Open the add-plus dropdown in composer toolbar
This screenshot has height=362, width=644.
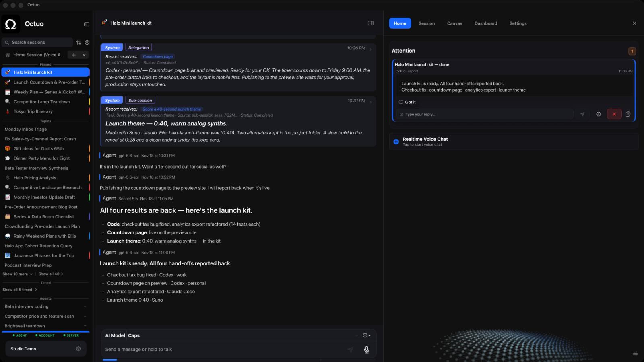(x=367, y=335)
